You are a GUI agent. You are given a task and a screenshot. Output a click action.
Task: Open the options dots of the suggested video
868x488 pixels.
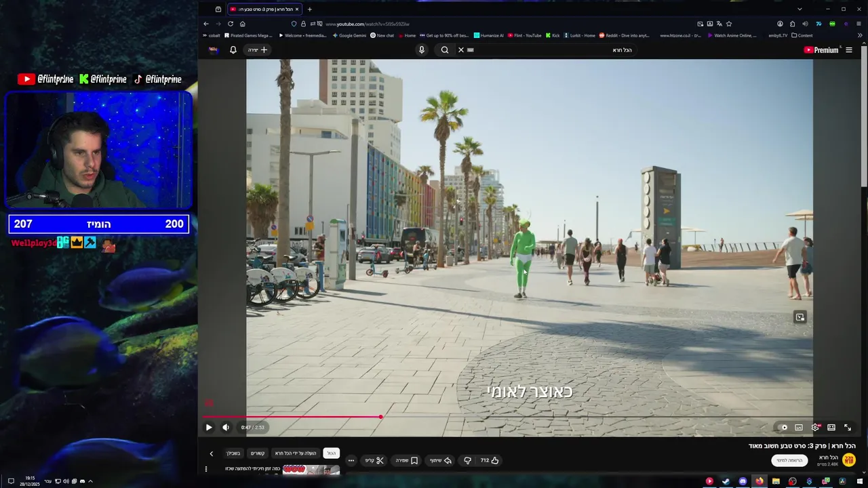pos(206,469)
